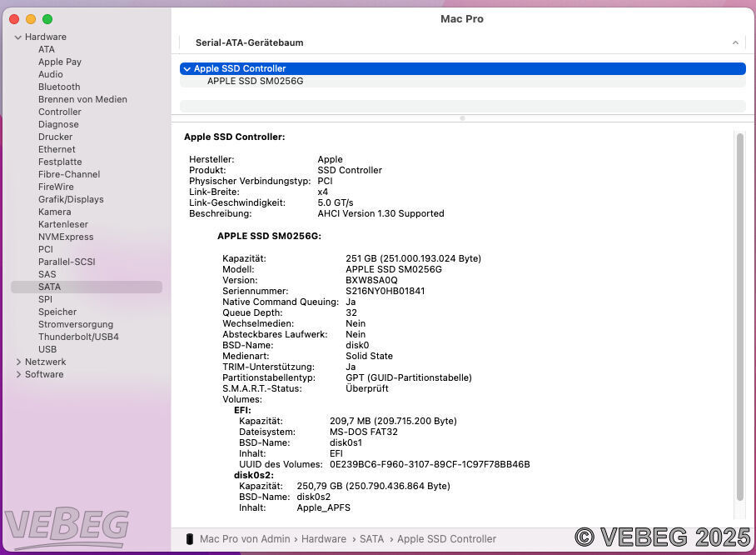Collapse the Hardware section in sidebar
The width and height of the screenshot is (756, 555).
point(17,37)
